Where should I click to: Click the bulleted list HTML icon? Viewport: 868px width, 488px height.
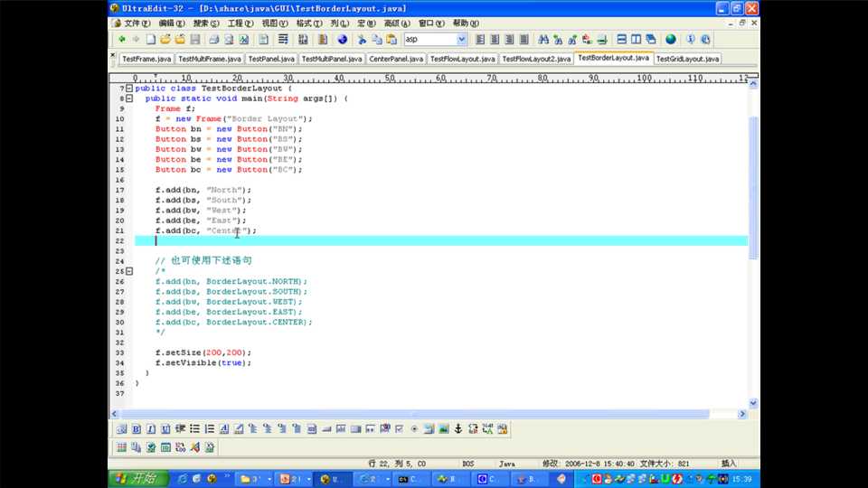195,428
